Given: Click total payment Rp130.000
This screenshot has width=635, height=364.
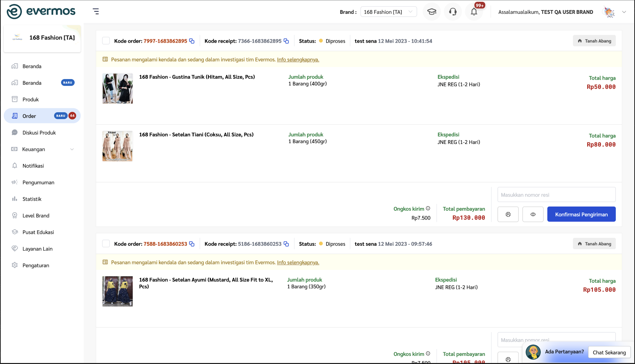Looking at the screenshot, I should 469,218.
